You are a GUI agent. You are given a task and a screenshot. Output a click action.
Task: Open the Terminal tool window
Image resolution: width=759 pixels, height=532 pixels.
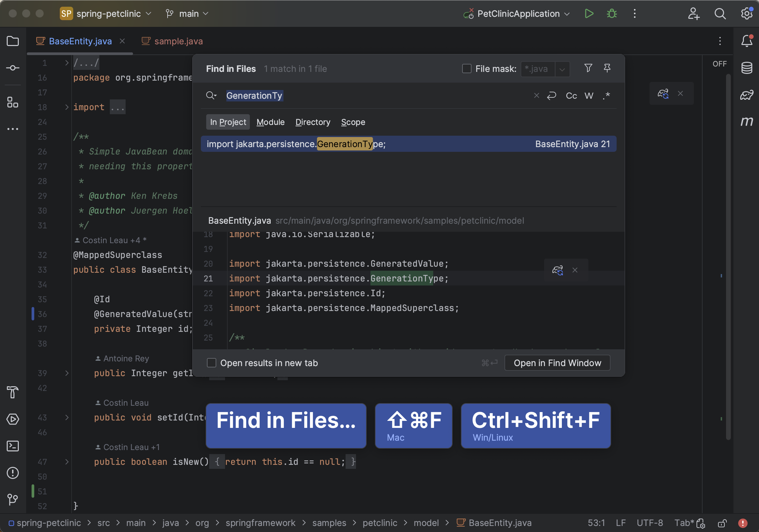[x=13, y=446]
